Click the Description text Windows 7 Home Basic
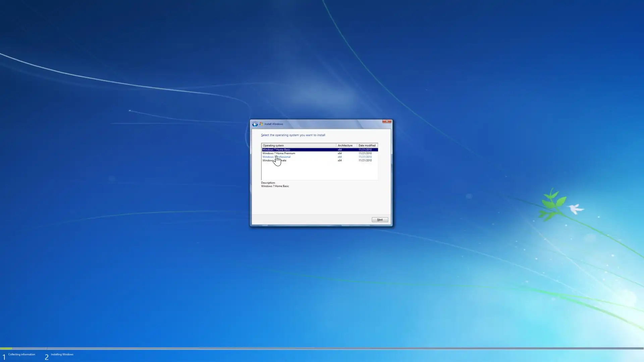This screenshot has height=362, width=644. coord(275,186)
